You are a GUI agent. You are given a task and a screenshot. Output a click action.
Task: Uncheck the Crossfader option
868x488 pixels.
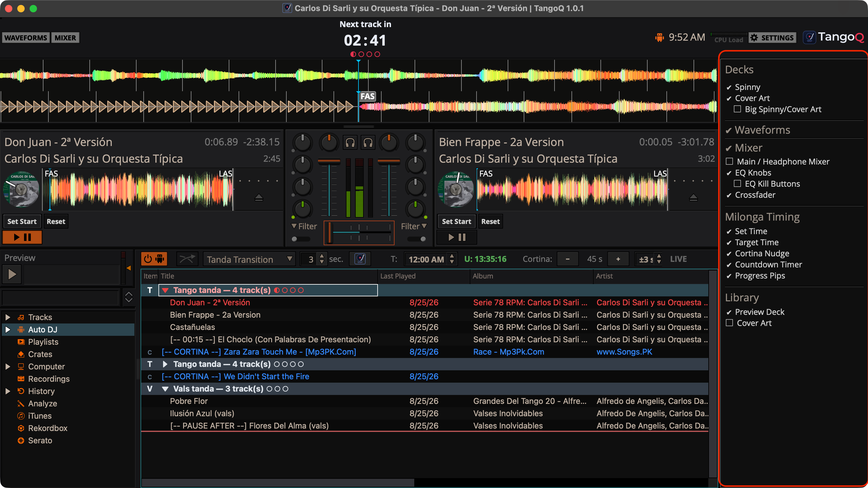(751, 195)
